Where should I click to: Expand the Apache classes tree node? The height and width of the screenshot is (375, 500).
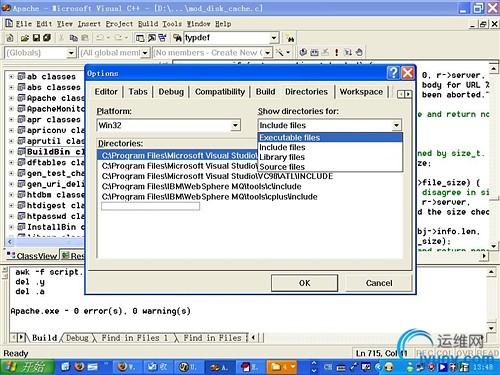tap(11, 98)
